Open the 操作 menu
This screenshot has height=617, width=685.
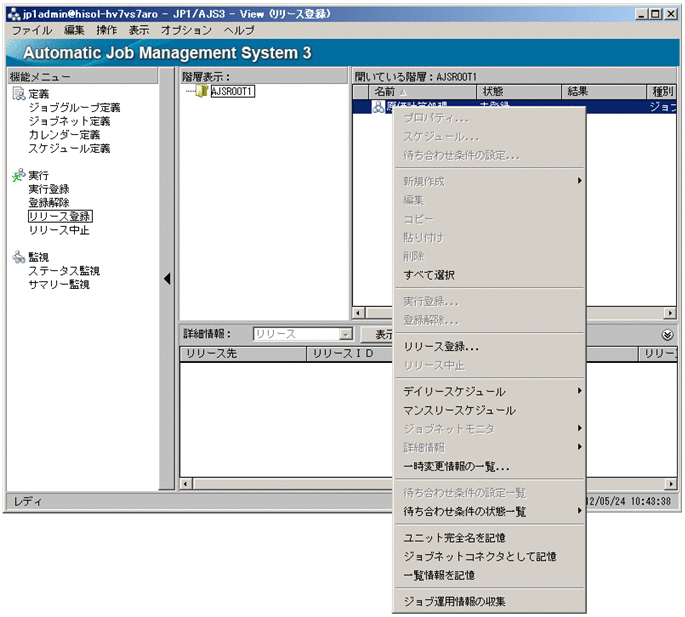(107, 30)
